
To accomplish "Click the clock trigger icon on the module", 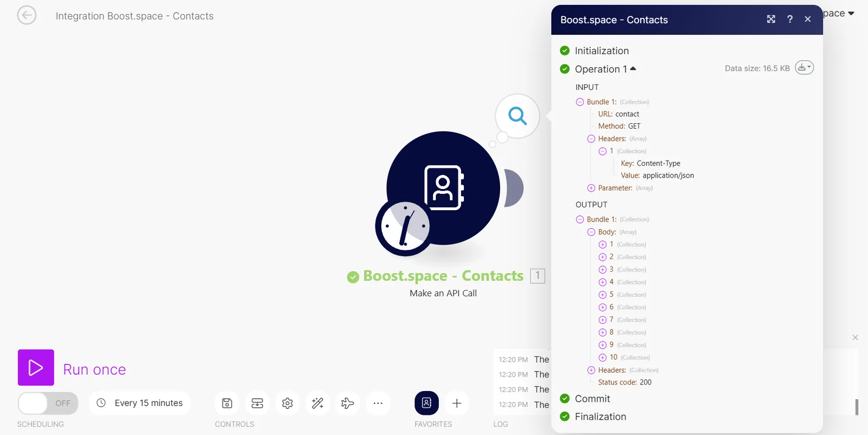I will (405, 226).
